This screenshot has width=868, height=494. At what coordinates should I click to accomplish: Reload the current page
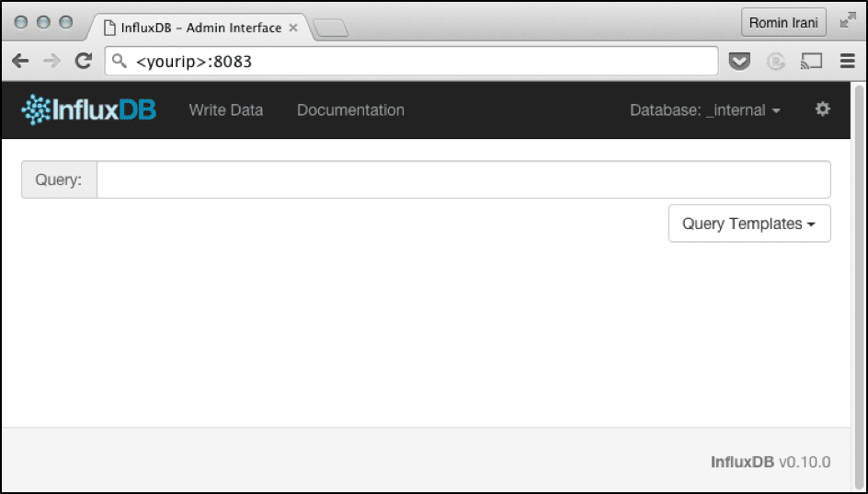click(84, 62)
